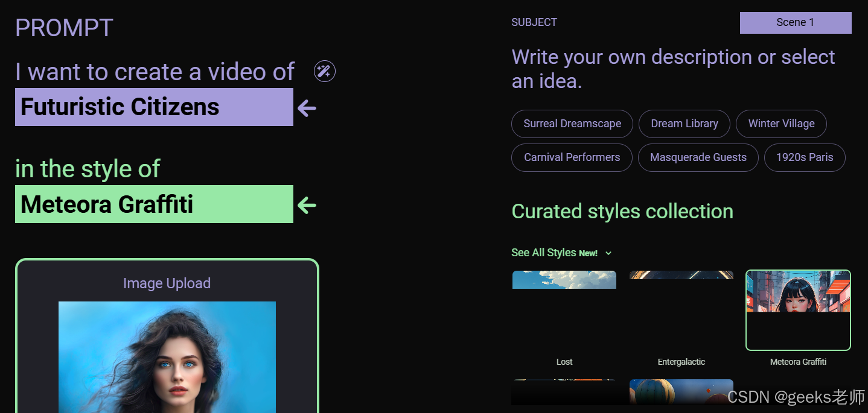Image resolution: width=868 pixels, height=413 pixels.
Task: Select the Surreal Dreamscape idea chip
Action: tap(572, 124)
